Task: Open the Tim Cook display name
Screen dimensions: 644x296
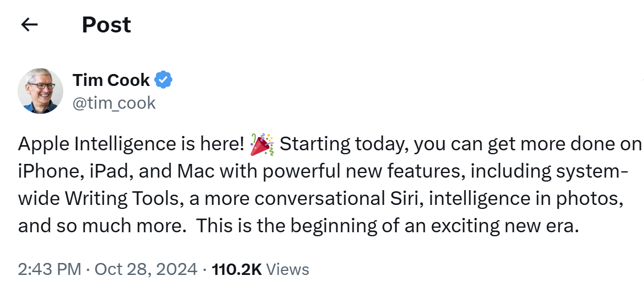Action: pyautogui.click(x=111, y=80)
